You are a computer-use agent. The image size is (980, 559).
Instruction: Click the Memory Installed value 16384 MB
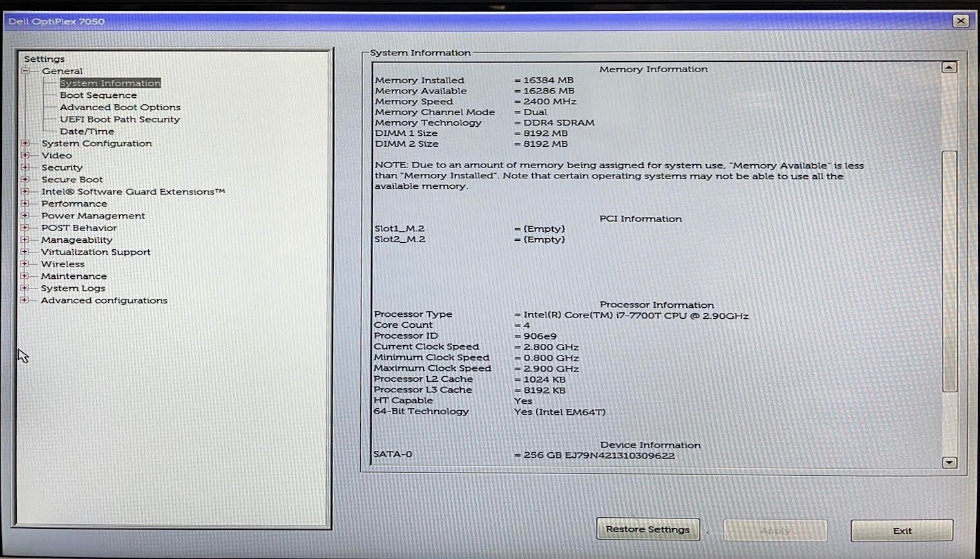[x=548, y=81]
